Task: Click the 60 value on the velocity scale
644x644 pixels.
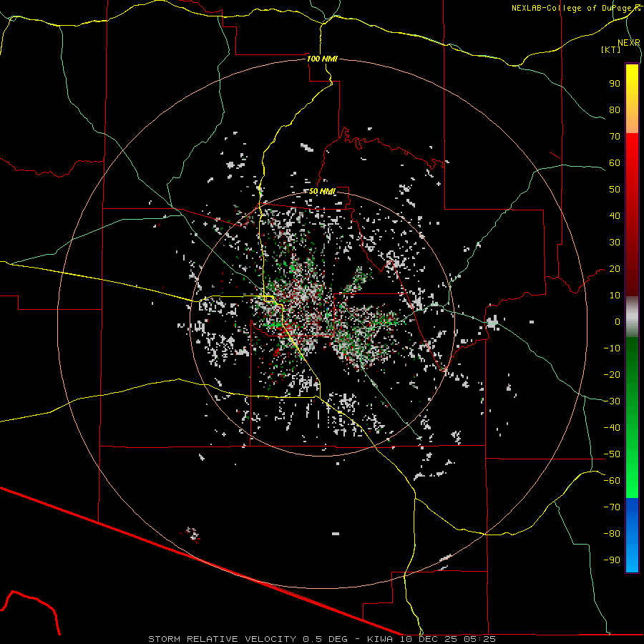Action: click(x=615, y=163)
